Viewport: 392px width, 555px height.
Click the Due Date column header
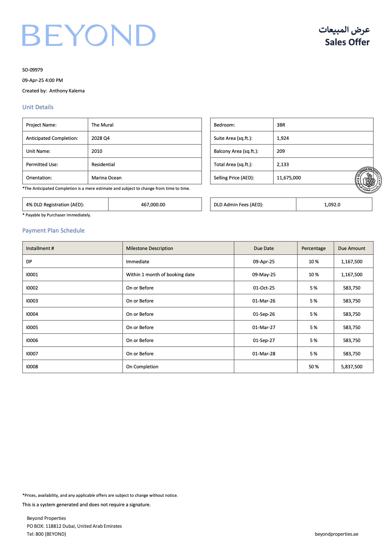click(264, 248)
